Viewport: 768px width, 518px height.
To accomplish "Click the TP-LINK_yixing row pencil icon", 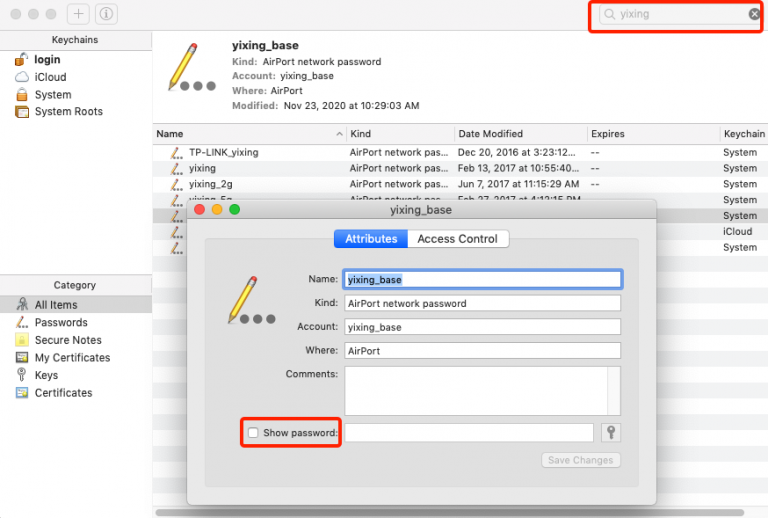I will [x=176, y=153].
